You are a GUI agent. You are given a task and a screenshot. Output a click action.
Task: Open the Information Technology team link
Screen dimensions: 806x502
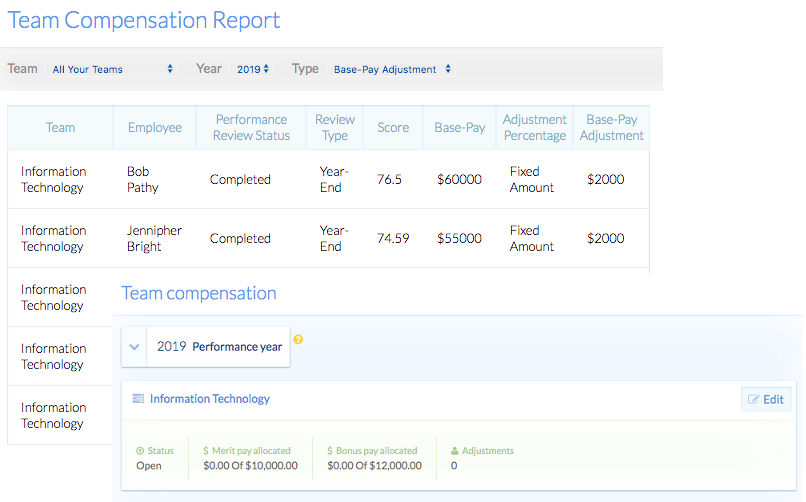click(x=210, y=399)
